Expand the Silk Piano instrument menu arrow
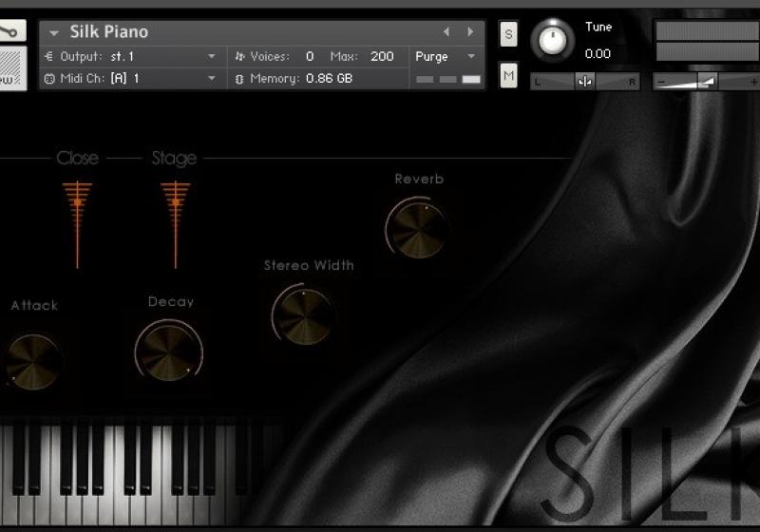This screenshot has height=532, width=760. click(x=54, y=33)
